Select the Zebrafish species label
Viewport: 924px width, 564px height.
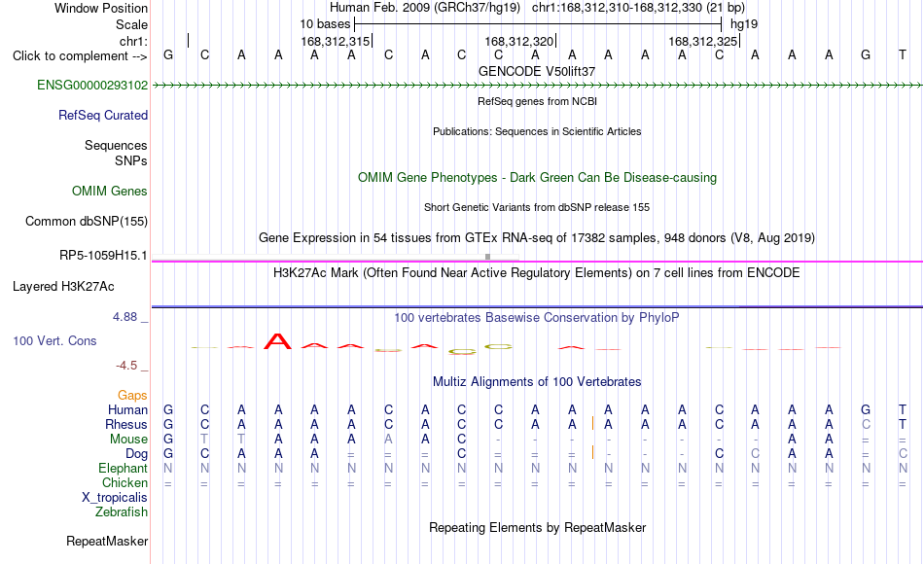[x=122, y=512]
